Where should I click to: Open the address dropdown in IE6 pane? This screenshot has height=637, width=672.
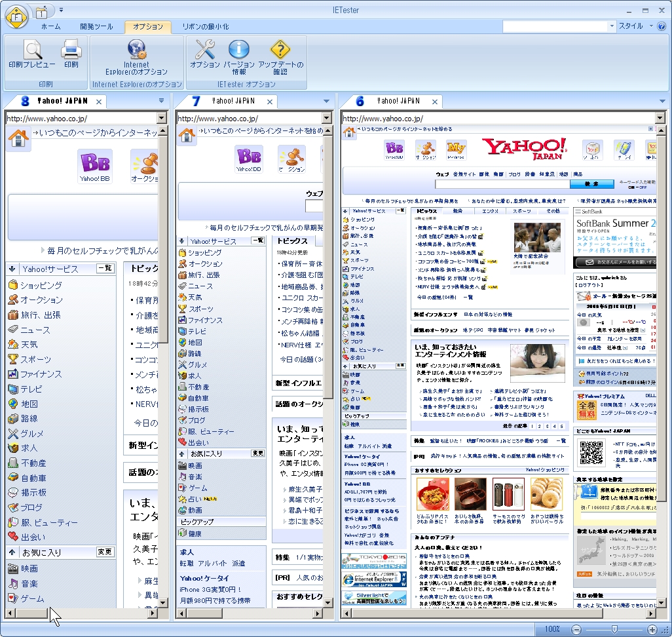(660, 118)
